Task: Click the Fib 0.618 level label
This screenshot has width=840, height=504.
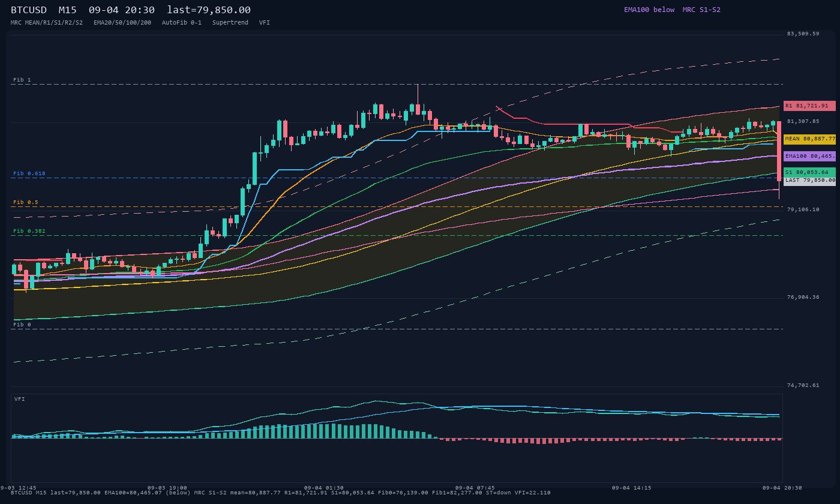Action: pyautogui.click(x=29, y=173)
